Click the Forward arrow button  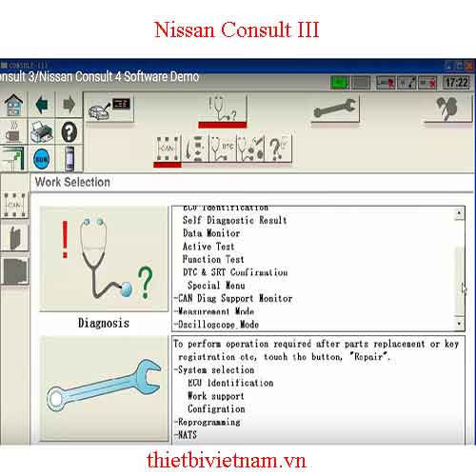pos(69,105)
